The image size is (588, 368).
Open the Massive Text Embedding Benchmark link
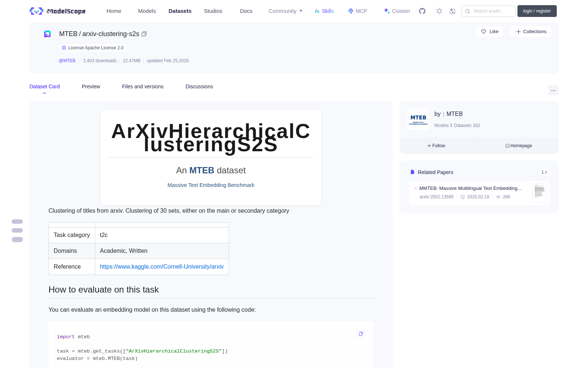click(x=211, y=185)
